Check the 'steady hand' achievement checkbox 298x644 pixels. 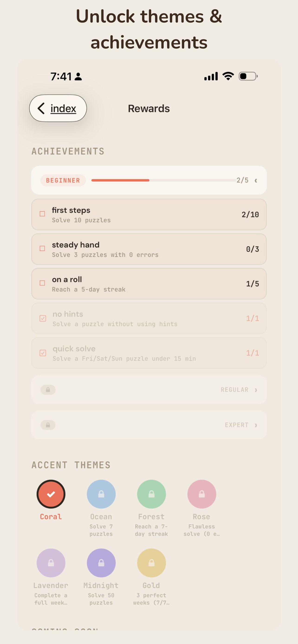(42, 249)
